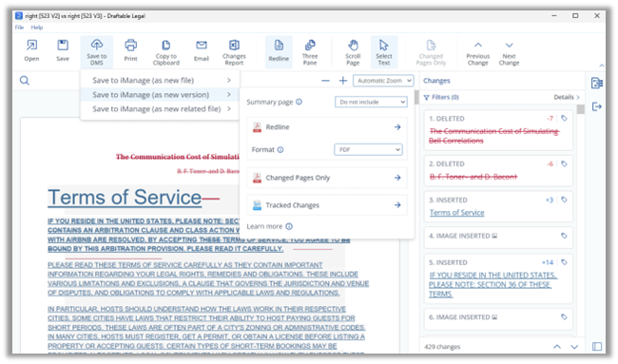Save the Redline PDF option
The height and width of the screenshot is (364, 618).
tap(327, 126)
